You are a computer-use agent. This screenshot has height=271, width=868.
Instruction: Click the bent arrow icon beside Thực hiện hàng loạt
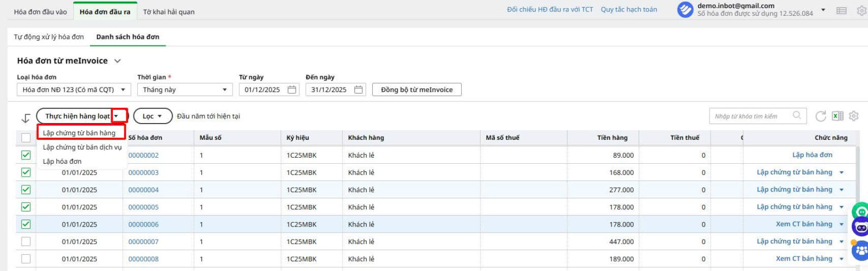click(25, 118)
